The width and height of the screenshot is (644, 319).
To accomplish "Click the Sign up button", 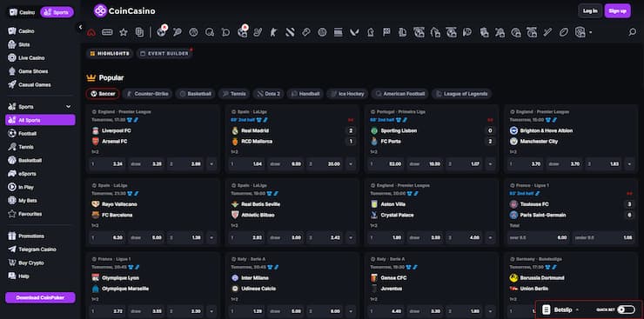I will (x=617, y=11).
